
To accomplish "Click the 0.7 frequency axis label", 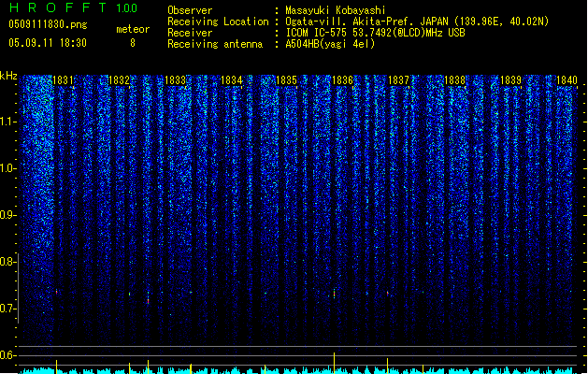I will click(x=8, y=309).
